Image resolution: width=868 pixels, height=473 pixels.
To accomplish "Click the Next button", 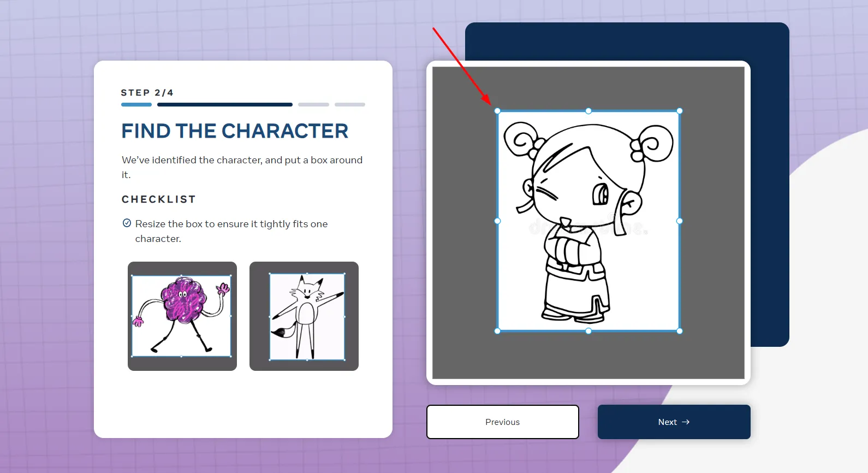I will pyautogui.click(x=674, y=422).
